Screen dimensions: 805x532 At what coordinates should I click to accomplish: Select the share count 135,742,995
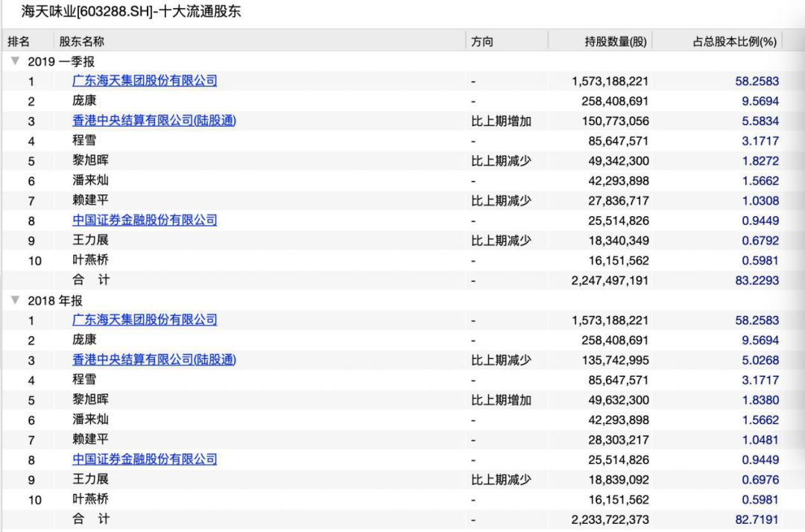tap(616, 360)
